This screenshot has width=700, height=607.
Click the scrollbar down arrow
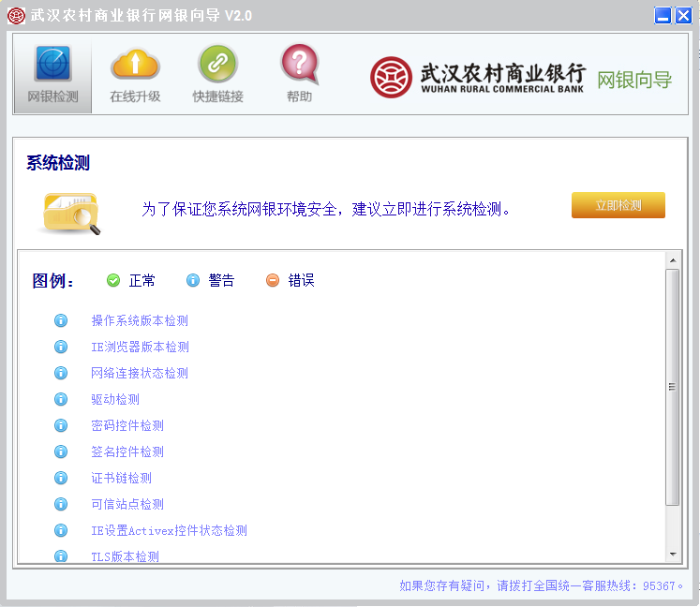pyautogui.click(x=673, y=555)
